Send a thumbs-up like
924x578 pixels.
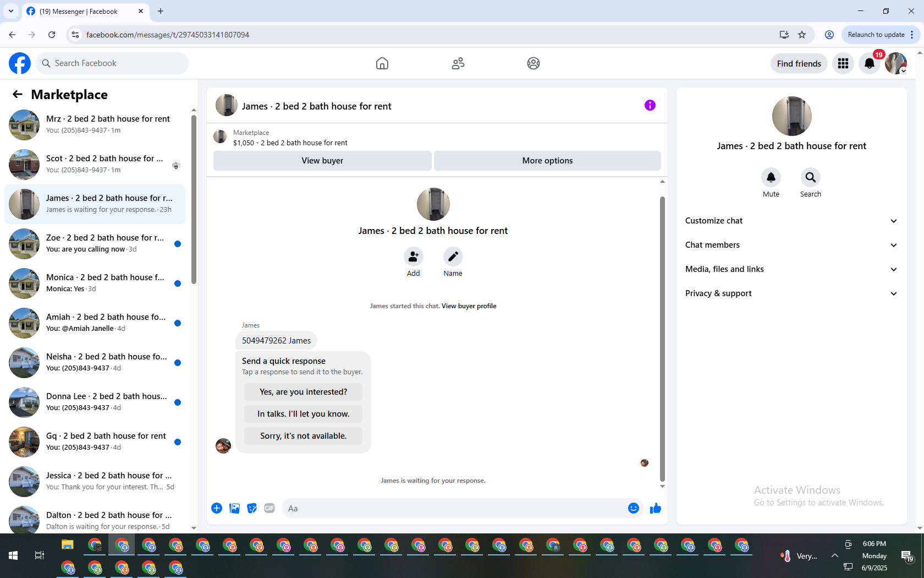pos(655,508)
